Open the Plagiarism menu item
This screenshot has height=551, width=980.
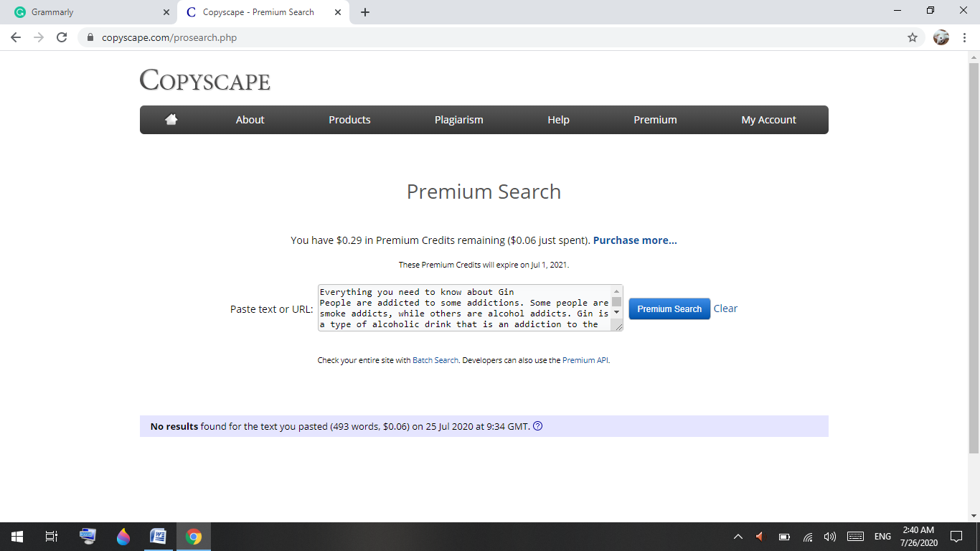(x=459, y=120)
